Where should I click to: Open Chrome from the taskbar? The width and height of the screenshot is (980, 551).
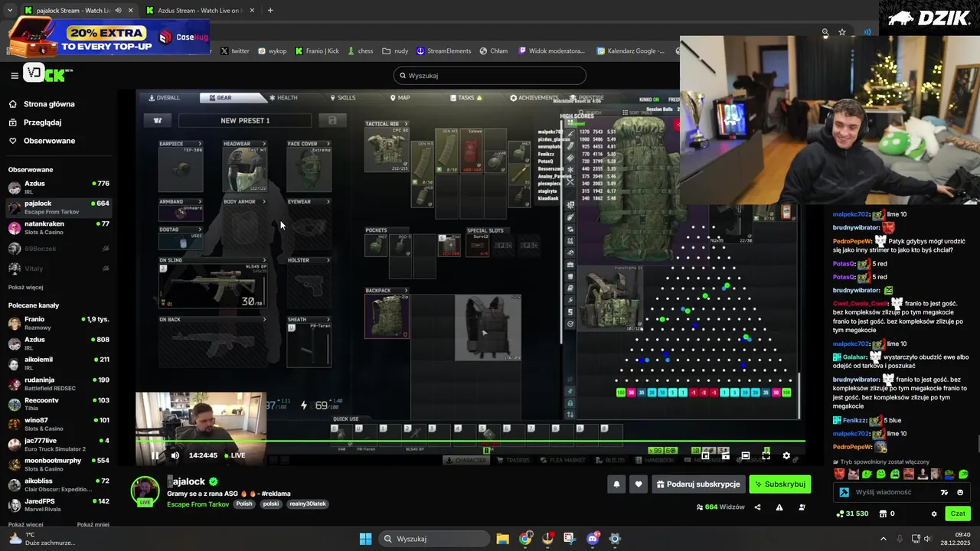525,539
